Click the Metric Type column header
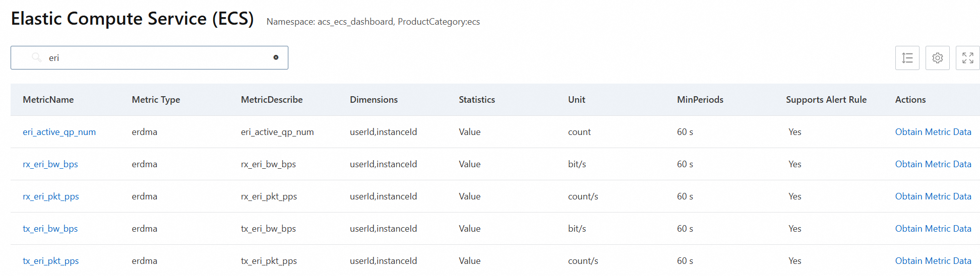The width and height of the screenshot is (980, 276). click(x=156, y=100)
